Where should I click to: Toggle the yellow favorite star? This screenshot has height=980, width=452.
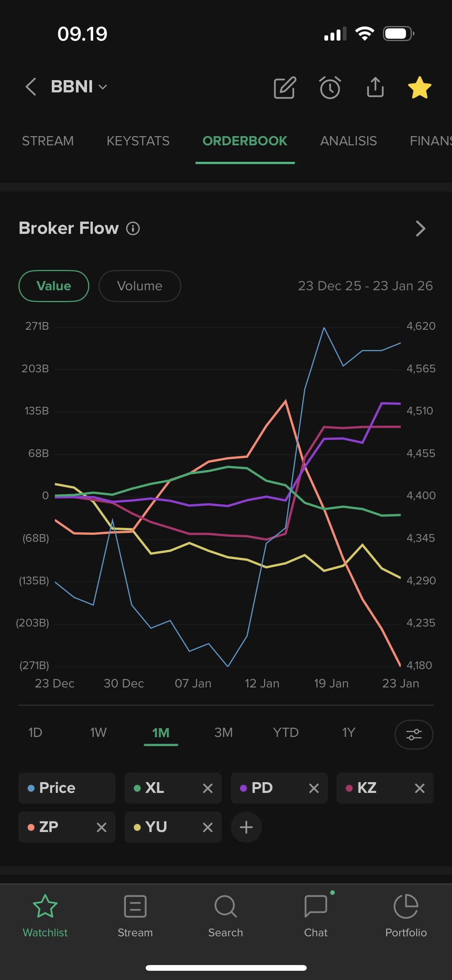coord(419,88)
